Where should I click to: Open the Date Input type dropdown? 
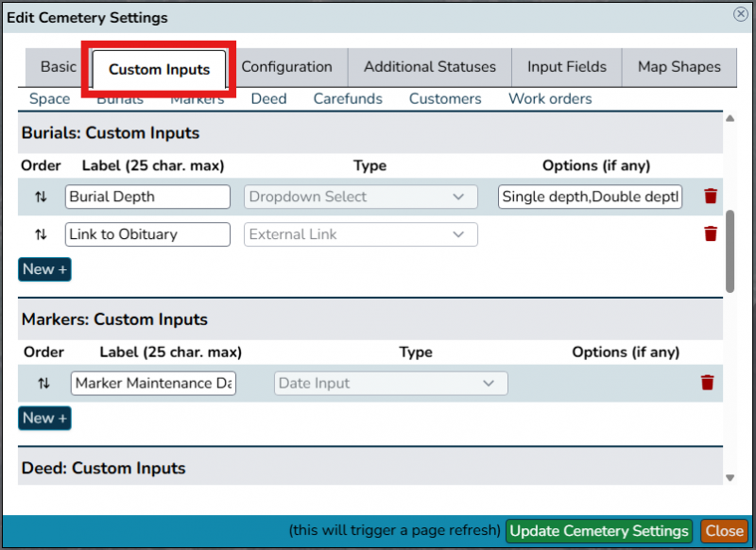pyautogui.click(x=391, y=384)
